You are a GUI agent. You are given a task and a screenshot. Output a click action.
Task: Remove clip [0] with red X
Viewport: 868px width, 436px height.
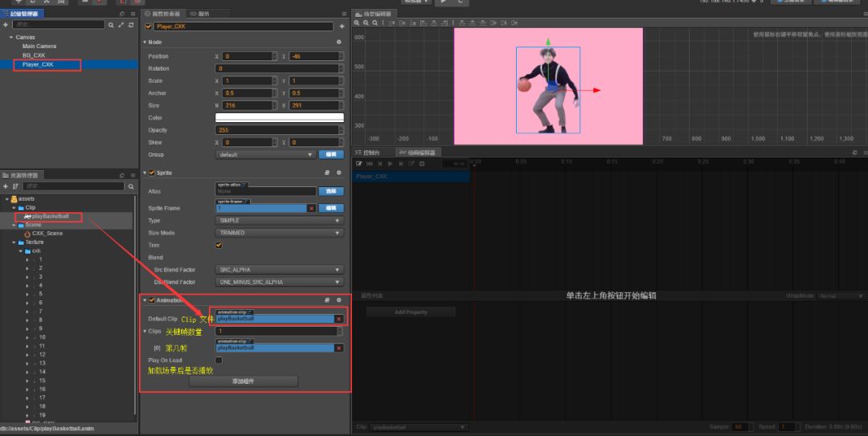click(x=339, y=348)
